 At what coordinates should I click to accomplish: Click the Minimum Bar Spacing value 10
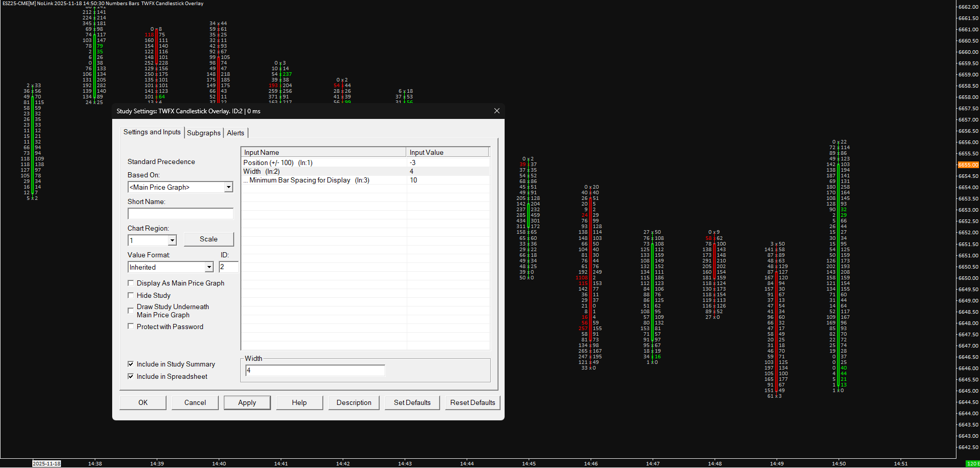(448, 180)
